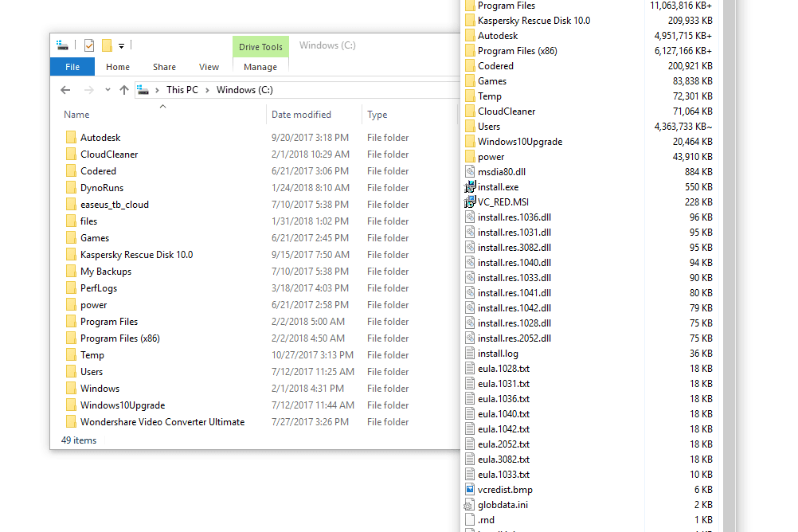This screenshot has width=798, height=532.
Task: Select the Users 4,363,733 KB size value
Action: (683, 127)
